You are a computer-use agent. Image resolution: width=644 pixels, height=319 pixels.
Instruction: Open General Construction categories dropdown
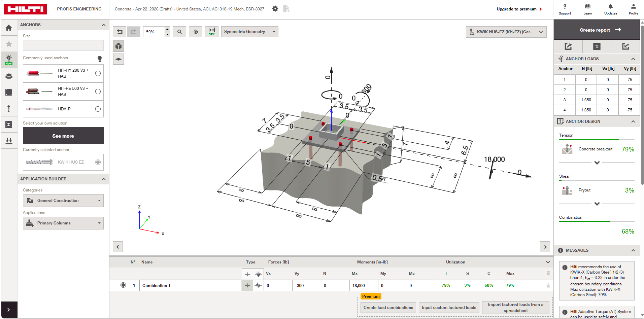pyautogui.click(x=63, y=201)
